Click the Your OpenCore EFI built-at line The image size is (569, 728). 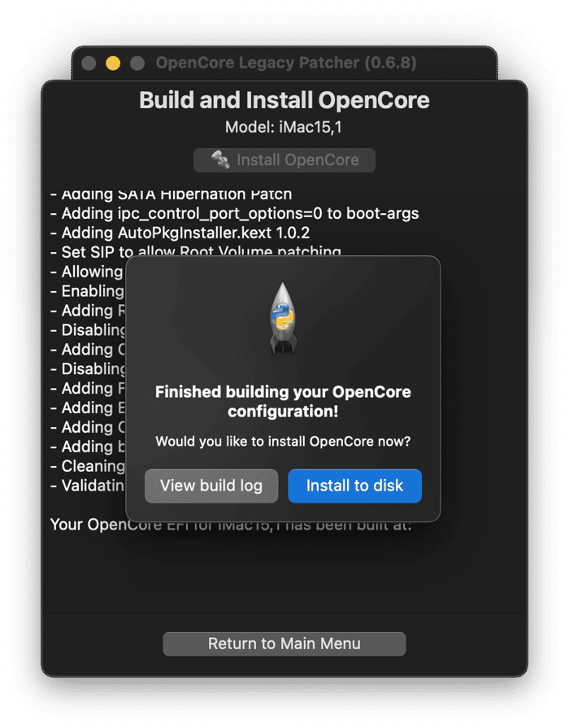point(231,525)
